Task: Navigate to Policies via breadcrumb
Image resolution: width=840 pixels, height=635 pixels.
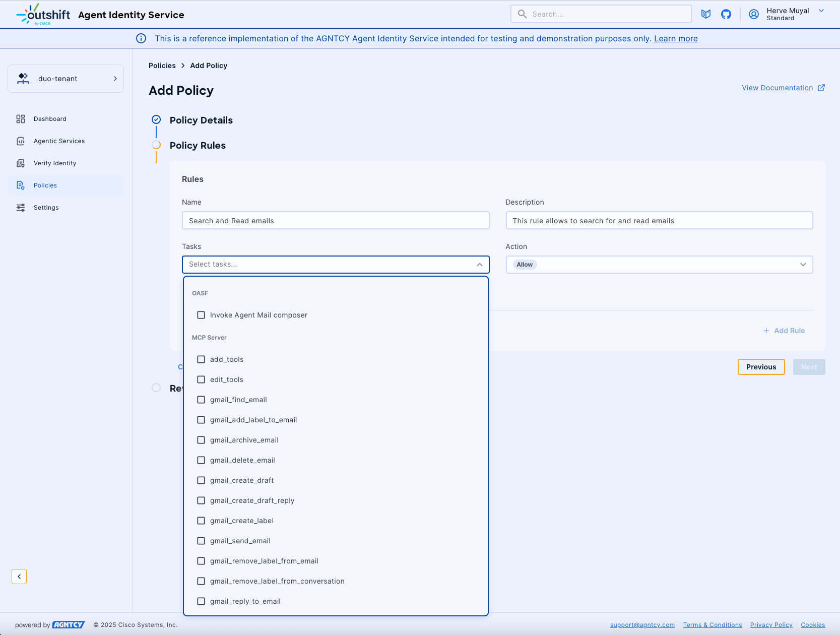Action: (x=162, y=65)
